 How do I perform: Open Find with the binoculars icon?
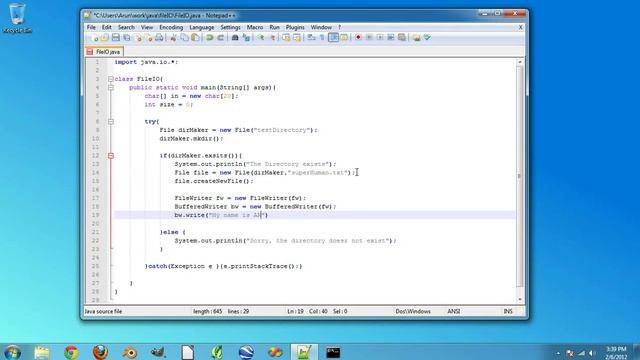tap(235, 38)
